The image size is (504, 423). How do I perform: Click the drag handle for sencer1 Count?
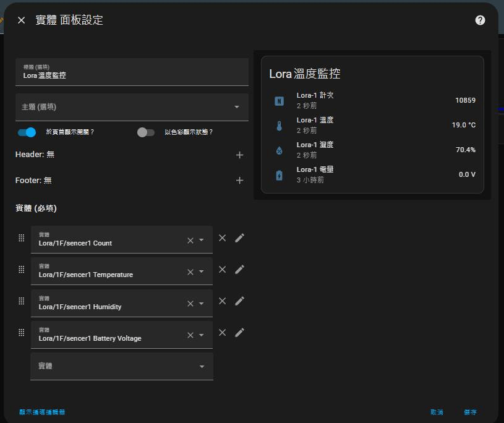click(x=21, y=238)
